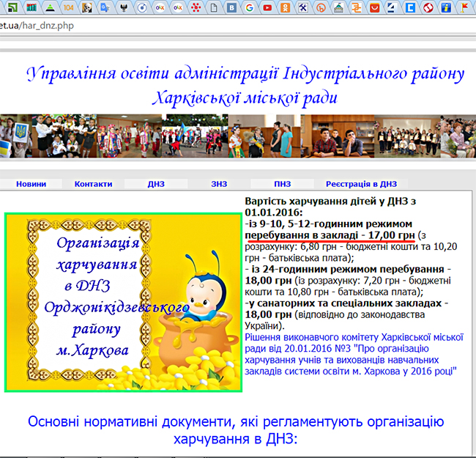The image size is (476, 458).
Task: Choose the ПНЗ menu item
Action: coord(283,184)
